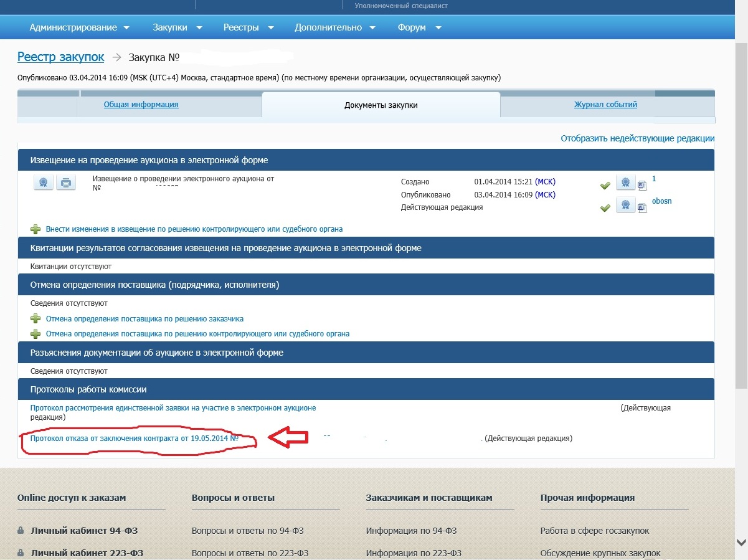Expand the Закупки menu
This screenshot has height=560, width=748.
[x=178, y=27]
